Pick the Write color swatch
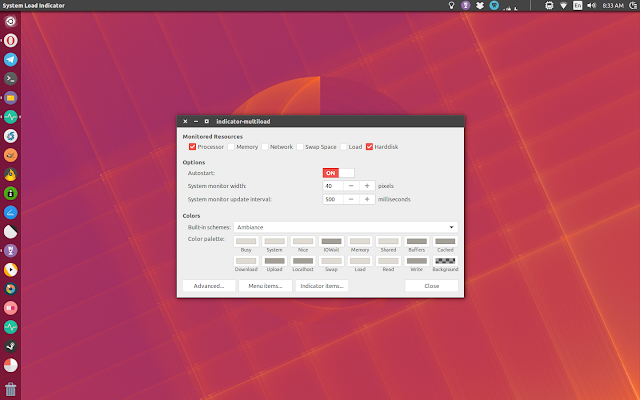This screenshot has height=400, width=640. (417, 261)
